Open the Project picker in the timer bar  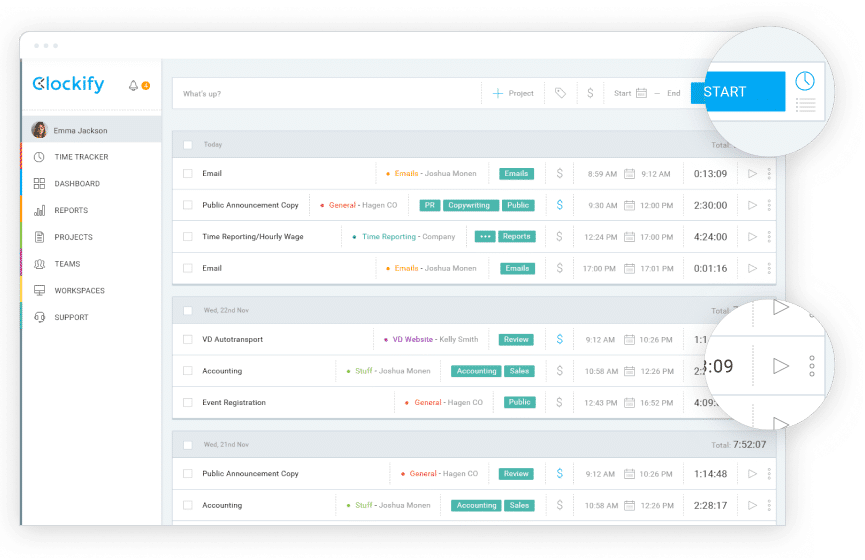click(x=514, y=93)
